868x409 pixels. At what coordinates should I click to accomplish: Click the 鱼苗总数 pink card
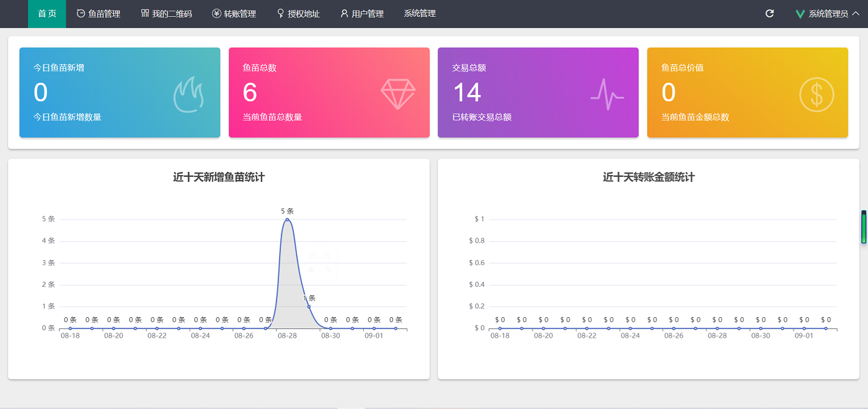[x=329, y=92]
